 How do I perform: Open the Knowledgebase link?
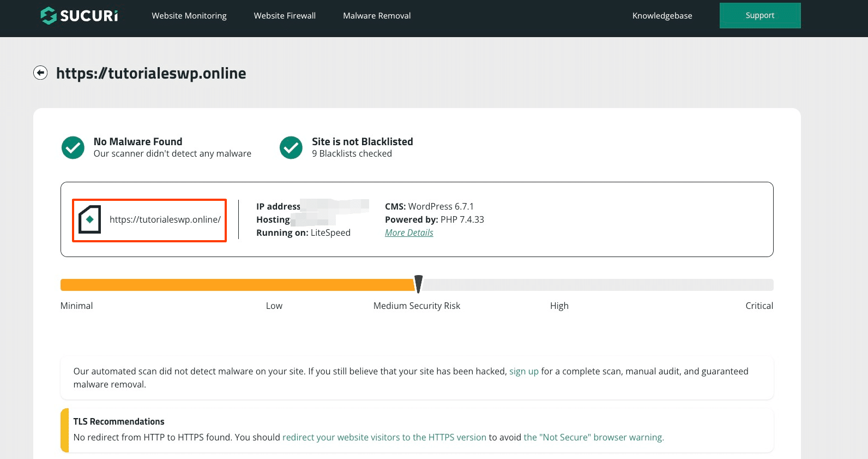(x=662, y=16)
